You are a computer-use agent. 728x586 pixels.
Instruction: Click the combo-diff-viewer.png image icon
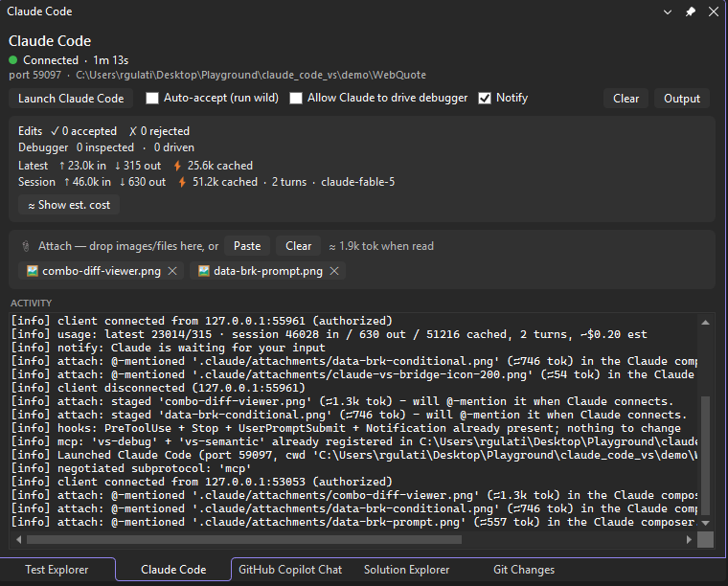point(32,271)
